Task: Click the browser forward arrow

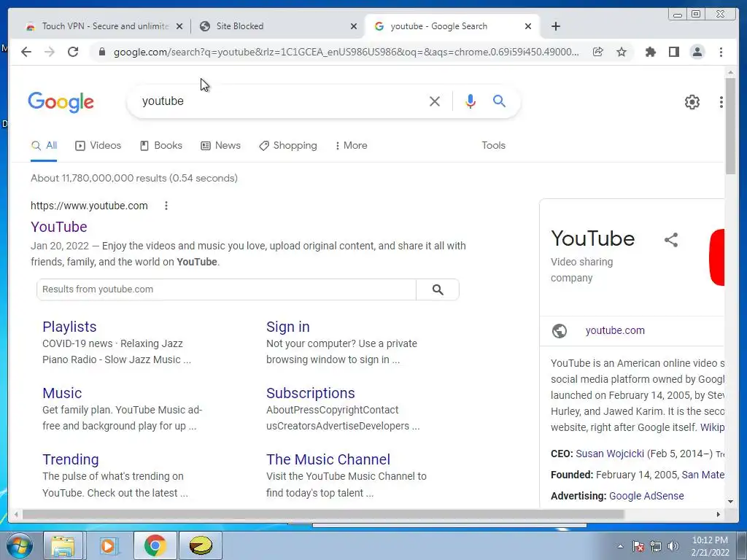Action: click(x=50, y=52)
